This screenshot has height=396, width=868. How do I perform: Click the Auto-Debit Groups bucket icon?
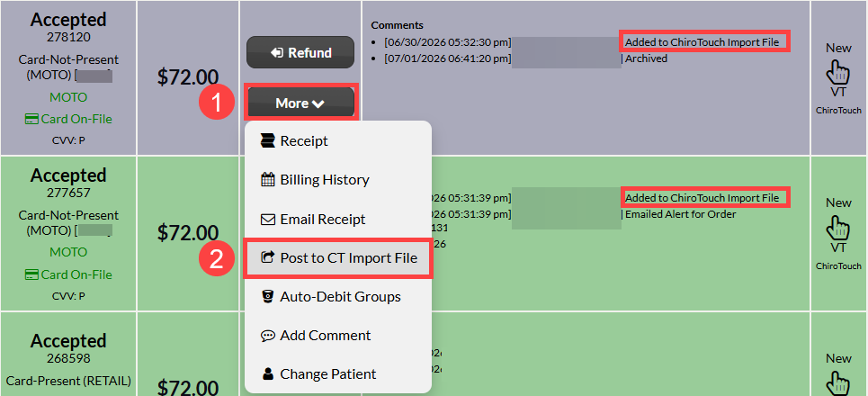coord(267,297)
